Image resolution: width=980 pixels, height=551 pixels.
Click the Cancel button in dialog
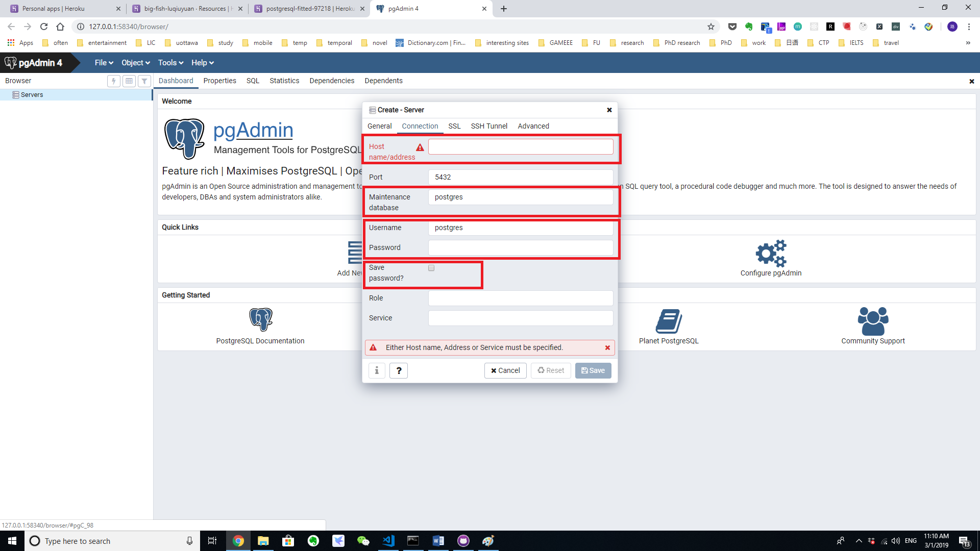tap(505, 370)
